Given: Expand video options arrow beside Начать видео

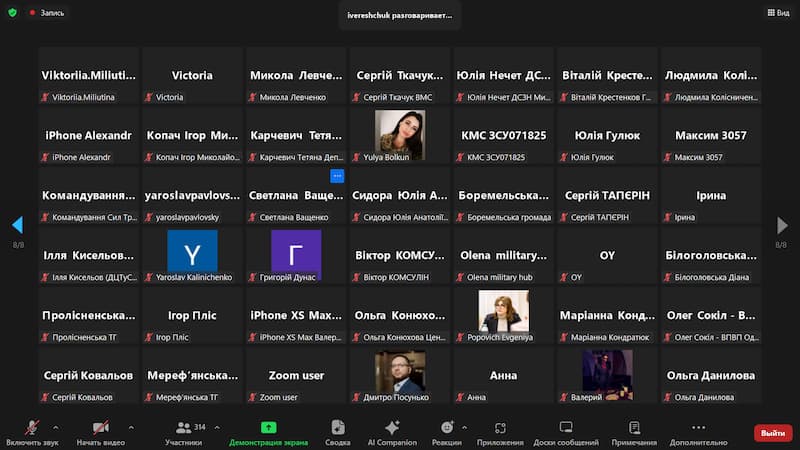Looking at the screenshot, I should click(131, 426).
